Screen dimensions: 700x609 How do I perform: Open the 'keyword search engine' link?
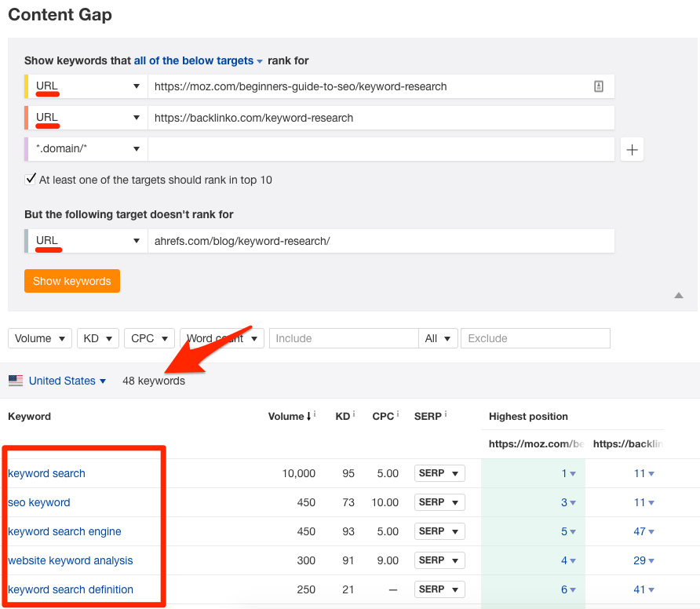pos(64,531)
